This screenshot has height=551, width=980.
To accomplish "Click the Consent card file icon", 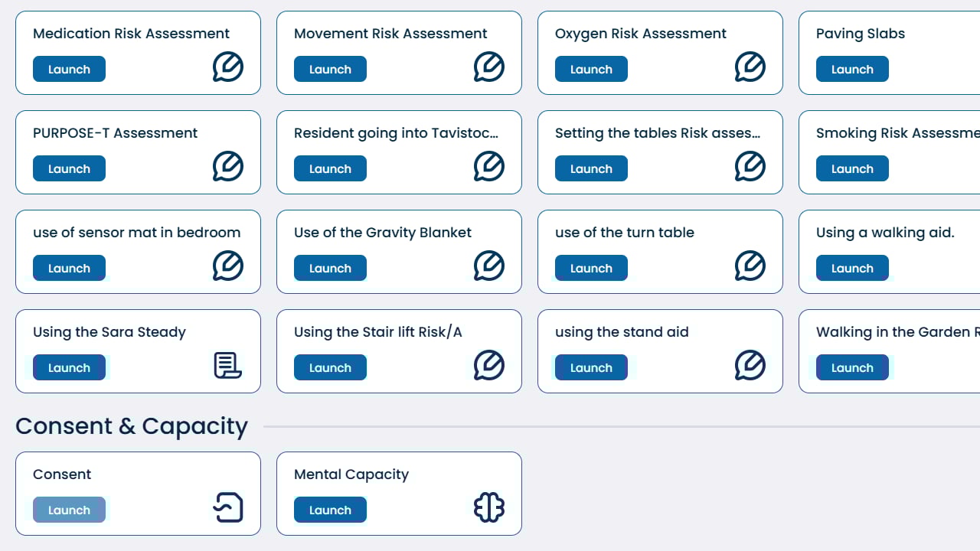I will pyautogui.click(x=228, y=507).
